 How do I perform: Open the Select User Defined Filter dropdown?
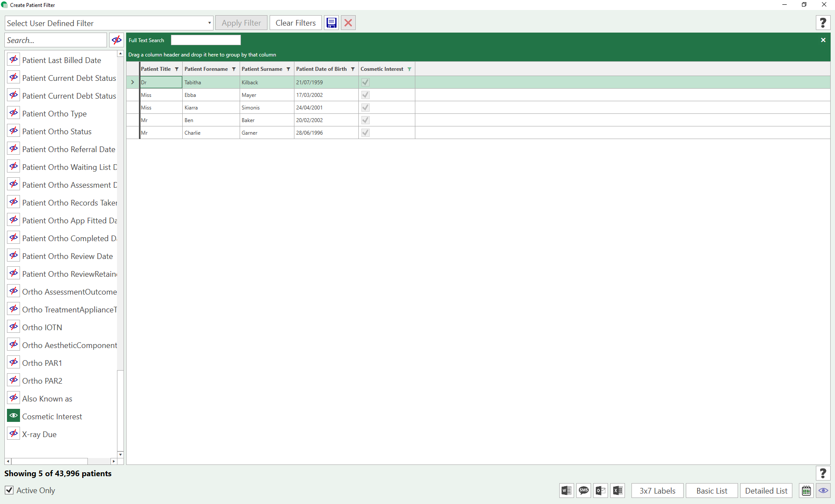(209, 23)
